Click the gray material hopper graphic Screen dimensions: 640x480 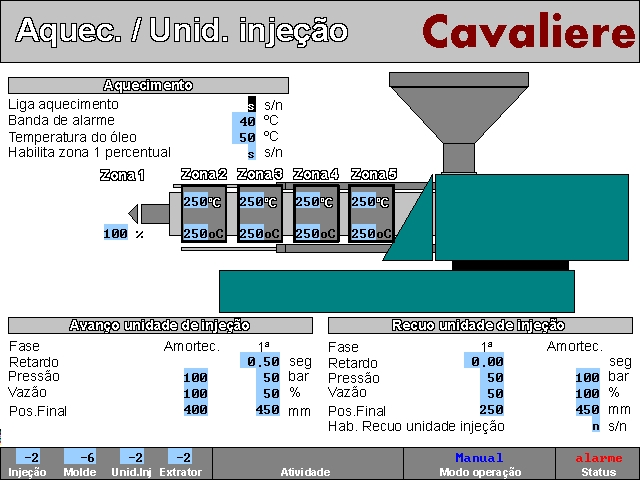pos(459,108)
